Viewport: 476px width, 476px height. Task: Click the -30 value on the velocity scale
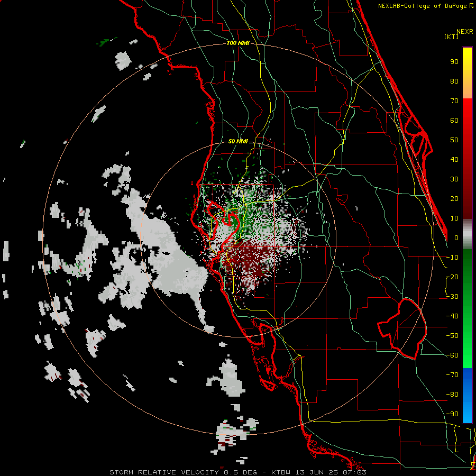(452, 296)
